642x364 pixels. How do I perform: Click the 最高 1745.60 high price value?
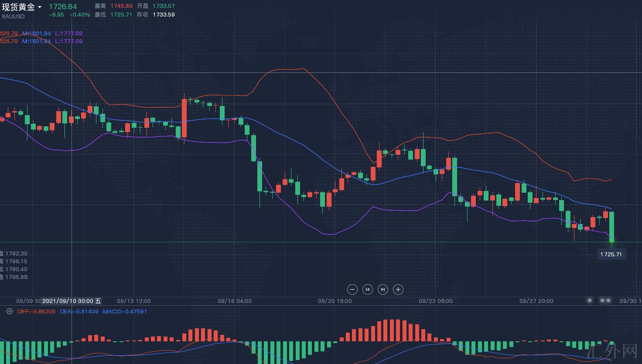click(121, 6)
